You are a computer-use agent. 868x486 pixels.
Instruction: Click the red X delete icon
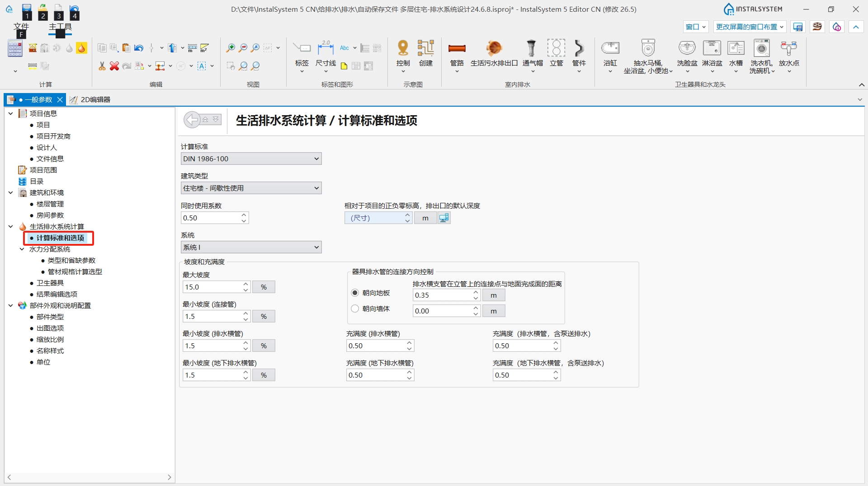pyautogui.click(x=114, y=66)
